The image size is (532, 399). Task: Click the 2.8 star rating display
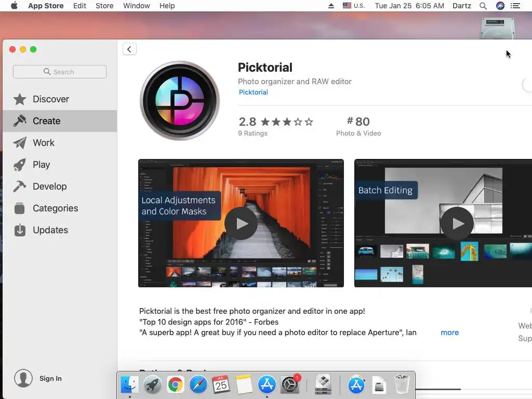click(276, 122)
